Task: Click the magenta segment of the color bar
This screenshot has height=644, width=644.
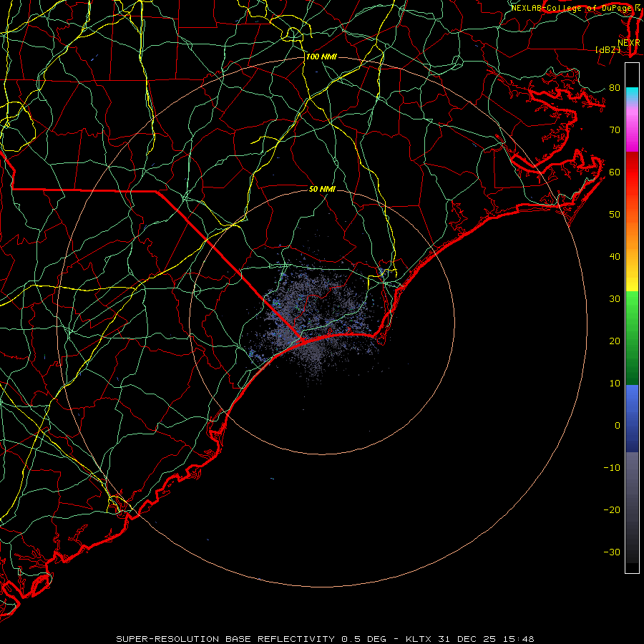Action: (632, 132)
